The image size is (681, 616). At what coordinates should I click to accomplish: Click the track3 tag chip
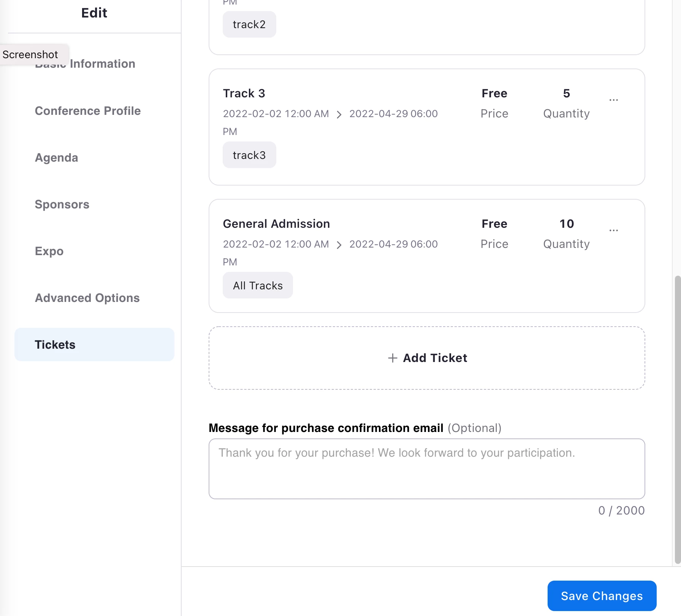pos(249,155)
